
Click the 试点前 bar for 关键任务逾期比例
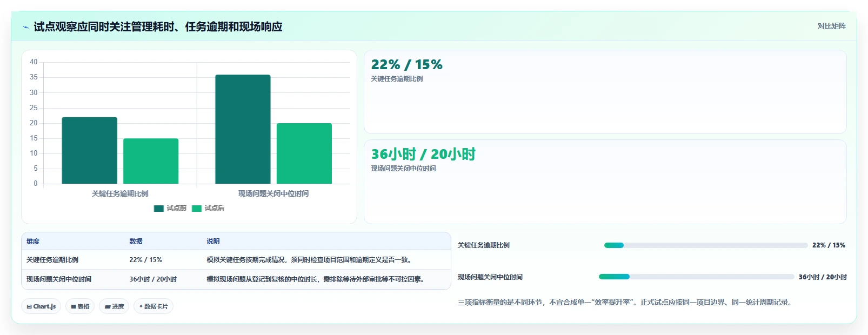point(89,150)
